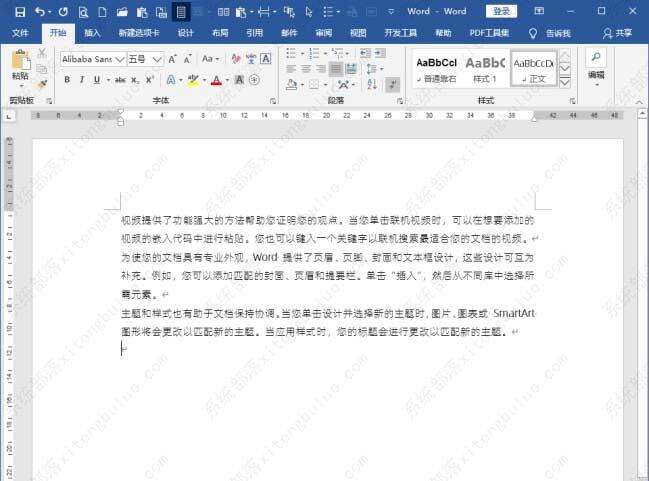Center align the paragraph
649x481 pixels.
pos(306,69)
